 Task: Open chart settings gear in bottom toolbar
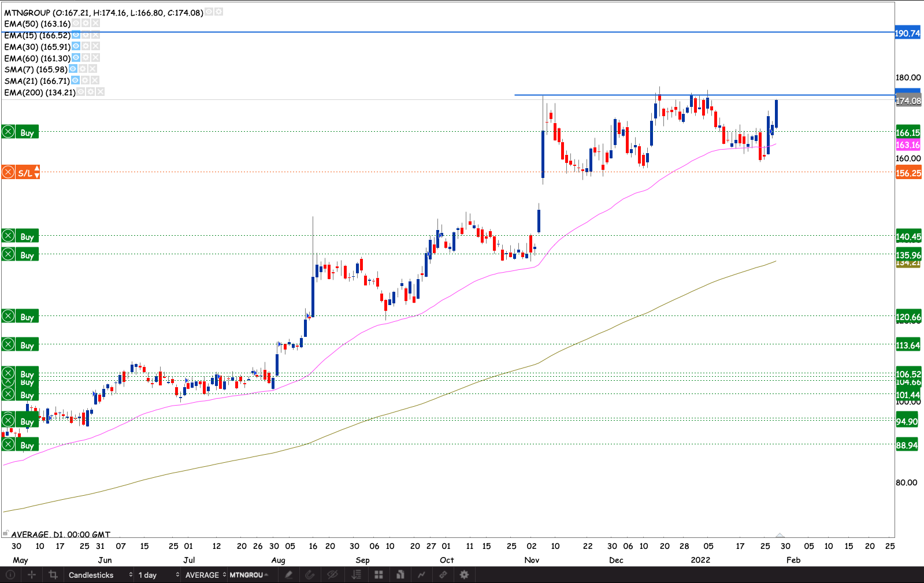tap(464, 574)
